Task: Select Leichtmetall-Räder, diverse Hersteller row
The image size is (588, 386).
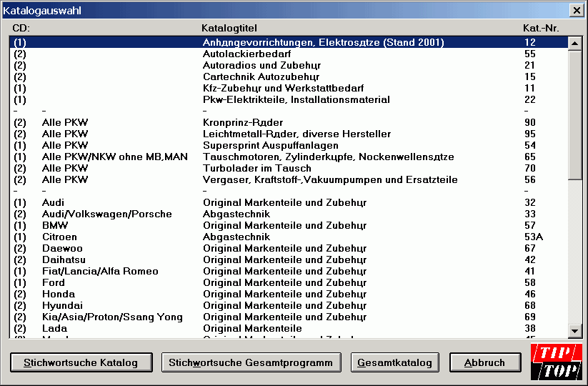Action: 289,134
